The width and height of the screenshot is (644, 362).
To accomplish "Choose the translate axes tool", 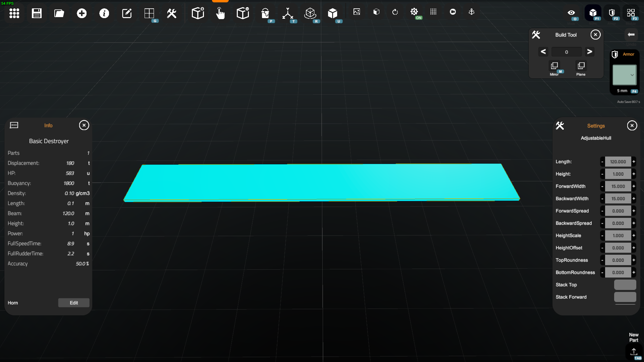I will coord(288,13).
